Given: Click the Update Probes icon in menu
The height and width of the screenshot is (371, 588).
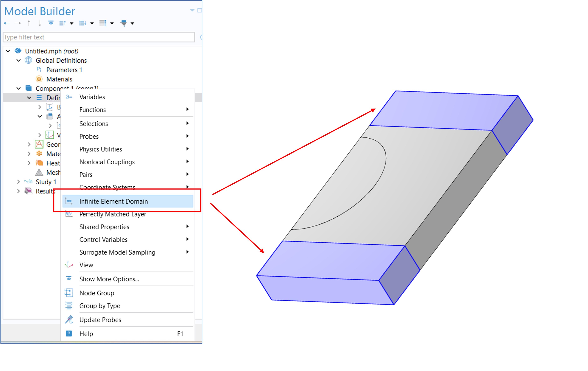Looking at the screenshot, I should tap(69, 320).
